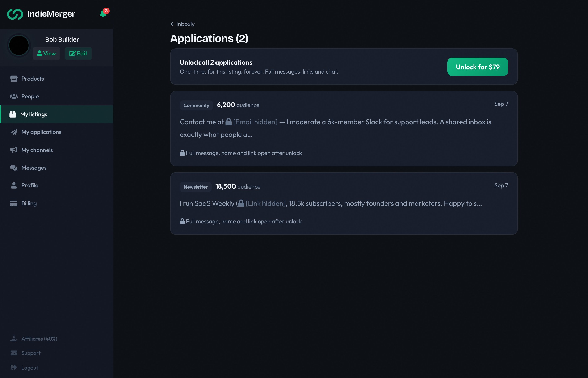The height and width of the screenshot is (378, 588).
Task: Open the SaaS Weekly application message
Action: pyautogui.click(x=331, y=203)
